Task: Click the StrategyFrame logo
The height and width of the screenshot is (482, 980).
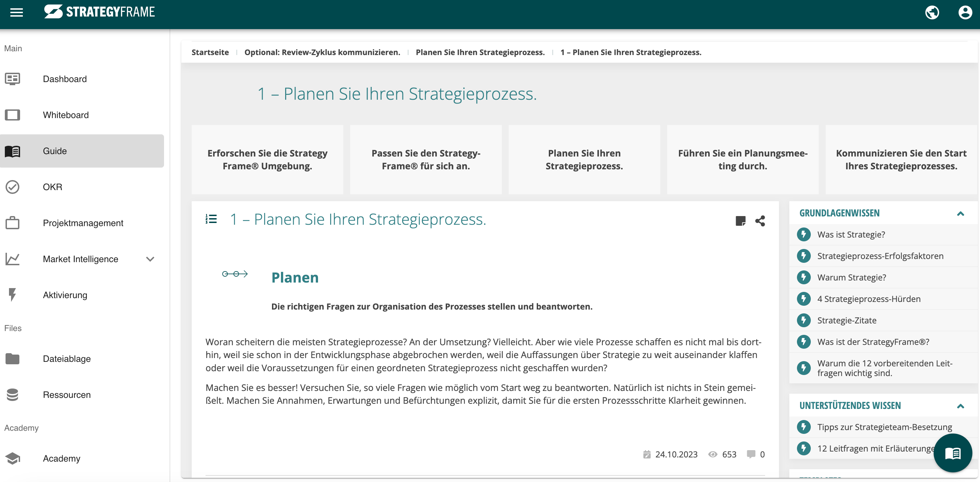Action: point(99,12)
